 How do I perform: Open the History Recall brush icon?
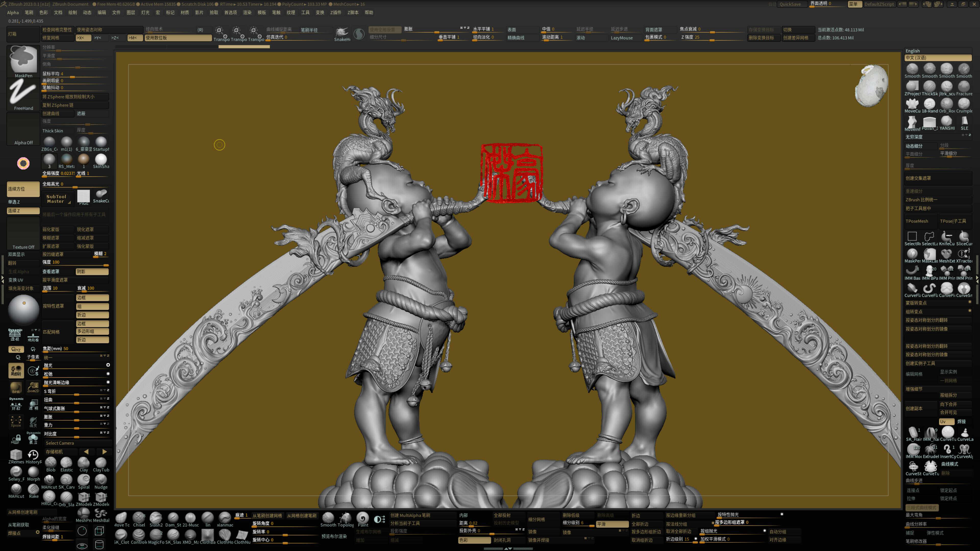33,455
